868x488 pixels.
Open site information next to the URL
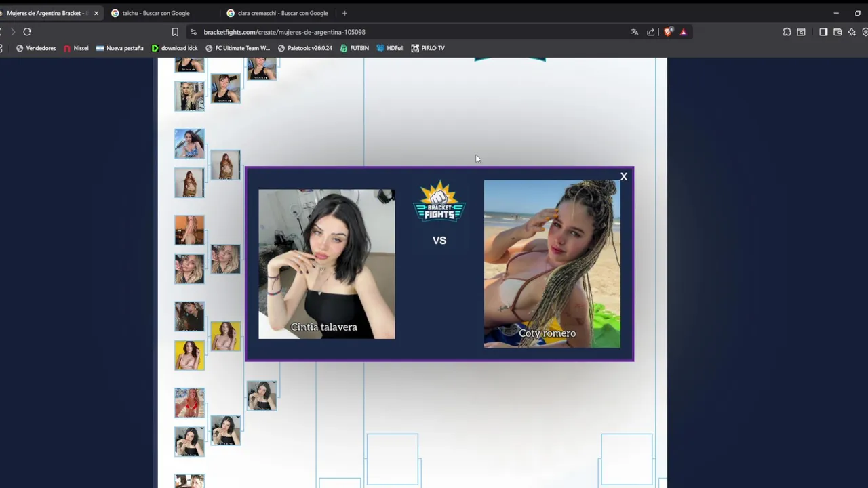pyautogui.click(x=193, y=32)
